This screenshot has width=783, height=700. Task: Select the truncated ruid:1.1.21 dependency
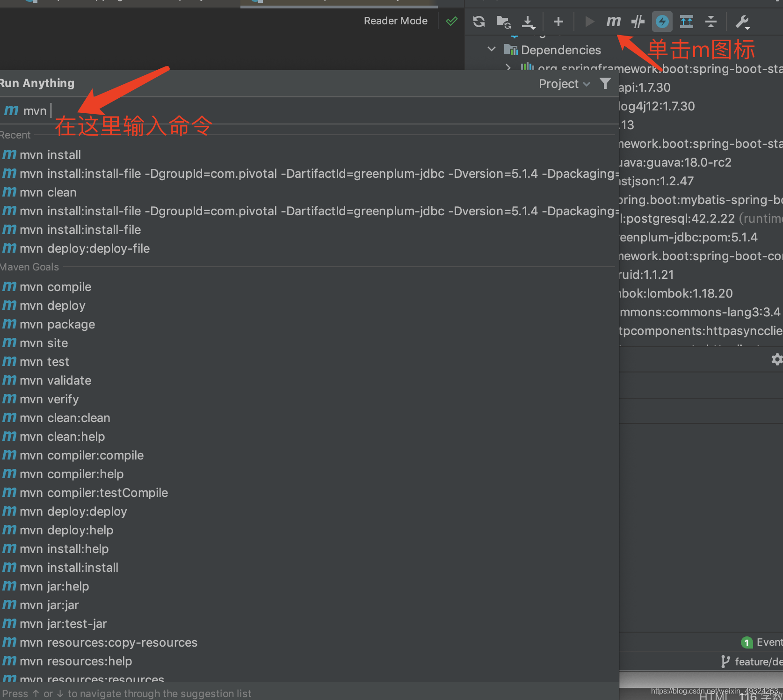[x=646, y=275]
